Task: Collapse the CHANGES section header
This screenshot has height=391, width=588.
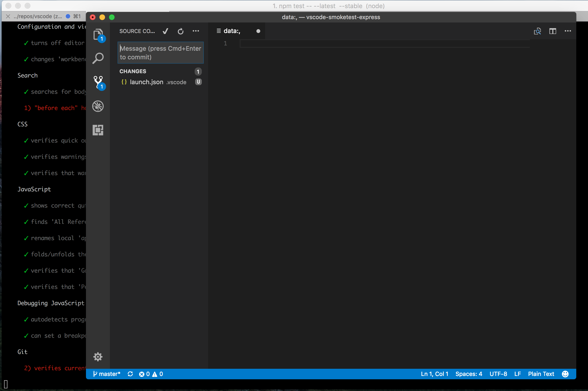Action: (133, 71)
